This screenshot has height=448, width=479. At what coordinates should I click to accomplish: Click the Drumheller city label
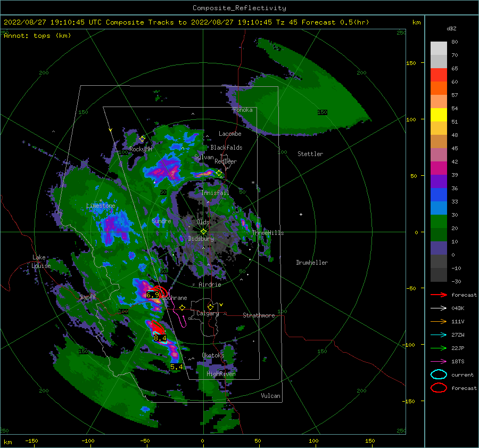(x=312, y=263)
